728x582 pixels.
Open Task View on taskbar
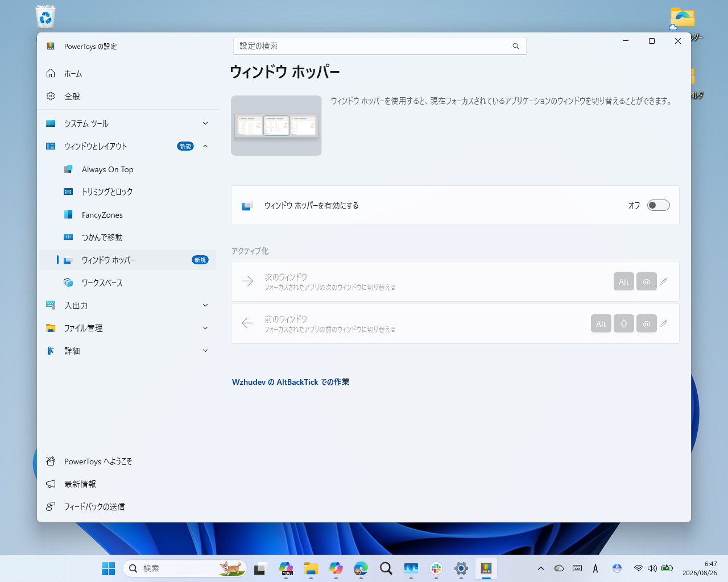pyautogui.click(x=261, y=568)
